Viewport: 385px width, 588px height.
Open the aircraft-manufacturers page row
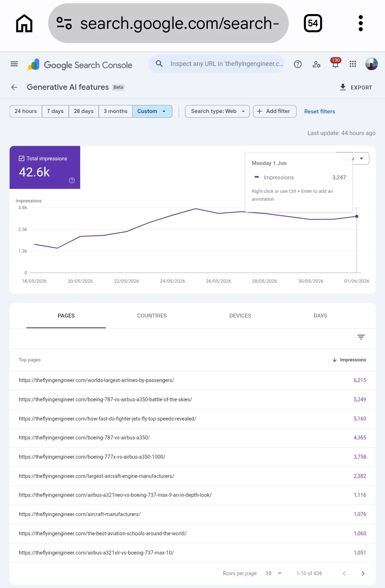click(192, 514)
